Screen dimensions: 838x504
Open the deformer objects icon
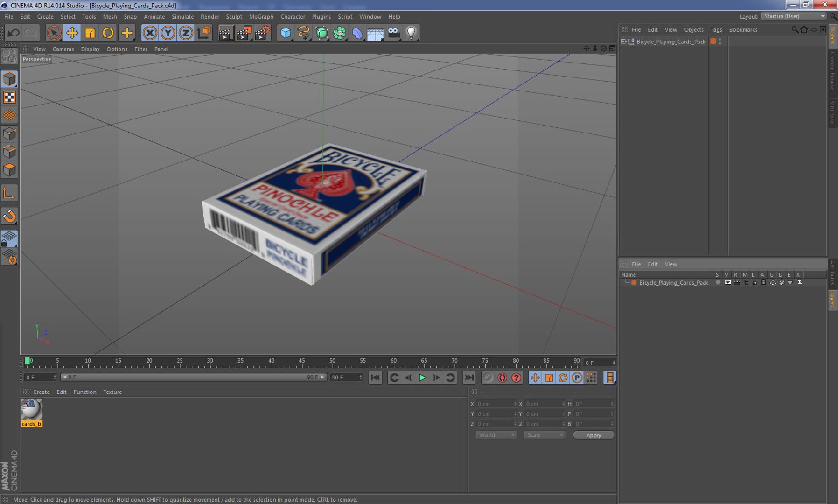[357, 33]
